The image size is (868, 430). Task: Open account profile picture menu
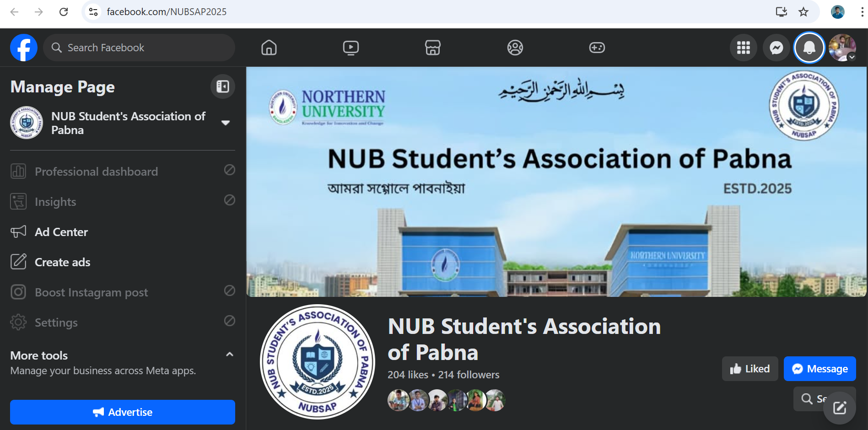click(842, 48)
